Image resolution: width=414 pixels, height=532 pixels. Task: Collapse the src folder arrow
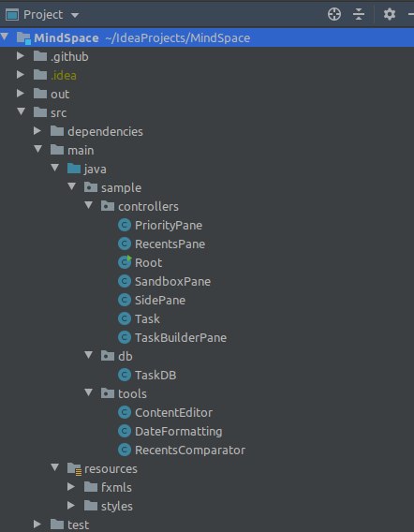[21, 111]
